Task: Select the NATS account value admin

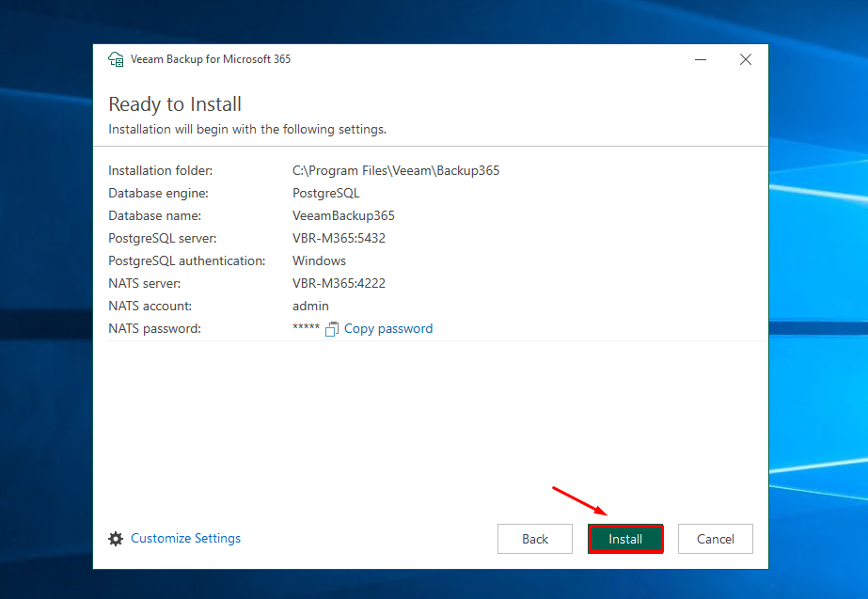Action: tap(310, 307)
